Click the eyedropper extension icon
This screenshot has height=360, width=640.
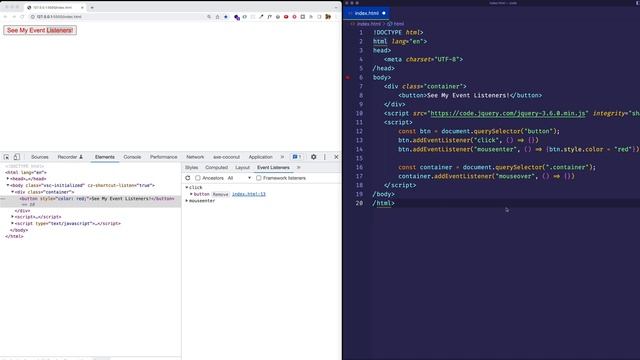click(x=261, y=17)
